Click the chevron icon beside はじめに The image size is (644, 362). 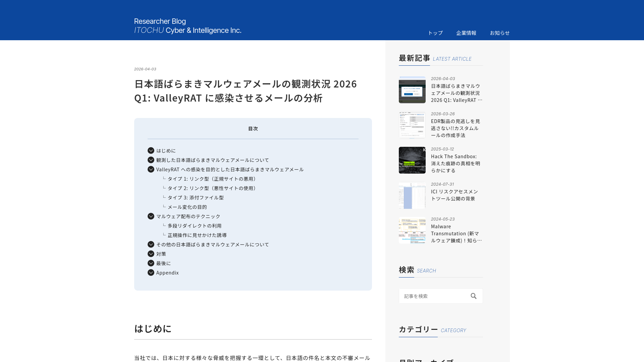151,150
